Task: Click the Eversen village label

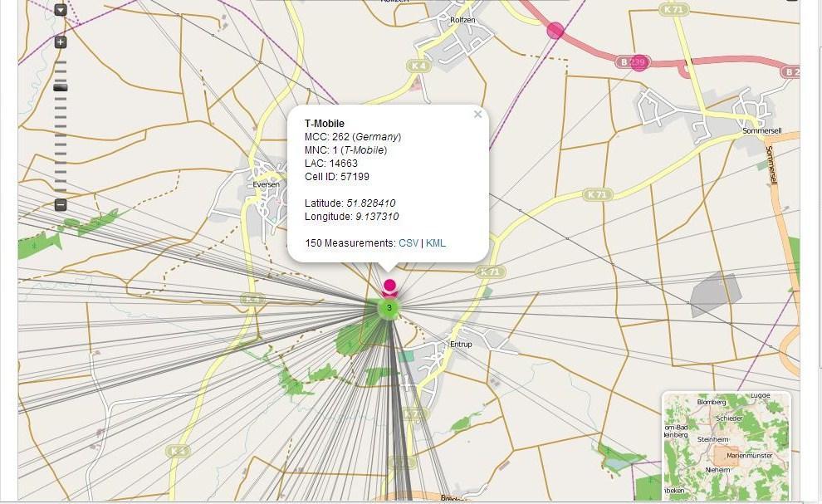Action: pyautogui.click(x=267, y=184)
